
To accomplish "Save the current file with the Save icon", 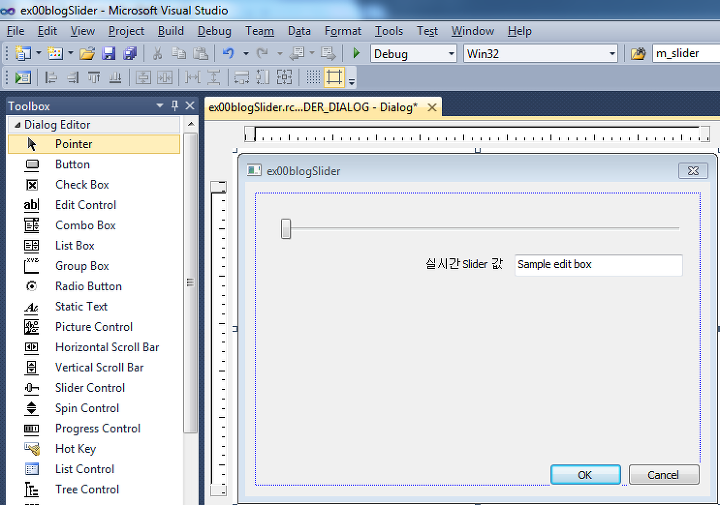I will click(108, 54).
